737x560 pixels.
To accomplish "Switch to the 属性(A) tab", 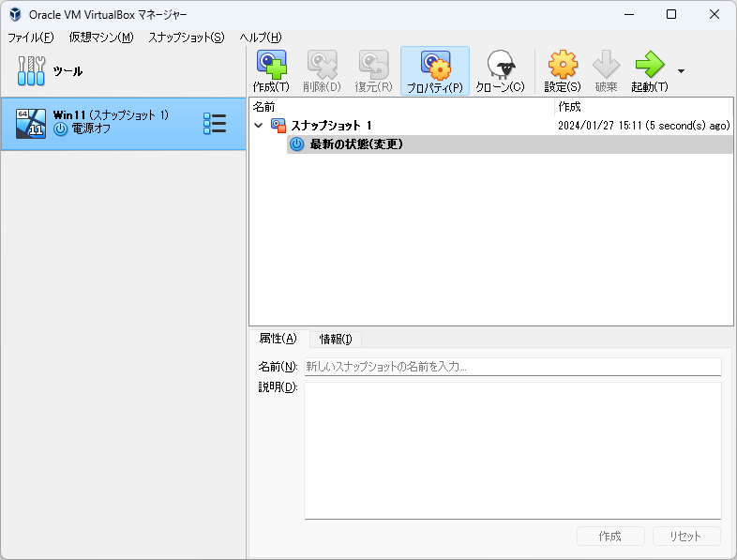I will pyautogui.click(x=278, y=339).
